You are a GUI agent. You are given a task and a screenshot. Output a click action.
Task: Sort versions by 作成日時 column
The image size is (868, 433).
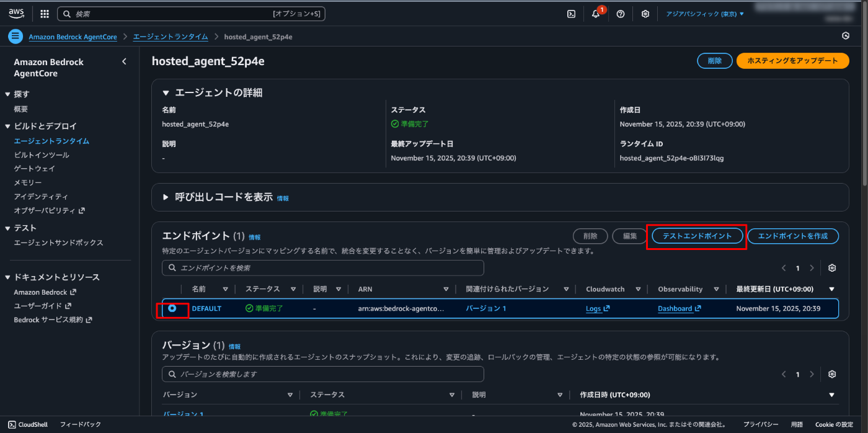(x=831, y=395)
